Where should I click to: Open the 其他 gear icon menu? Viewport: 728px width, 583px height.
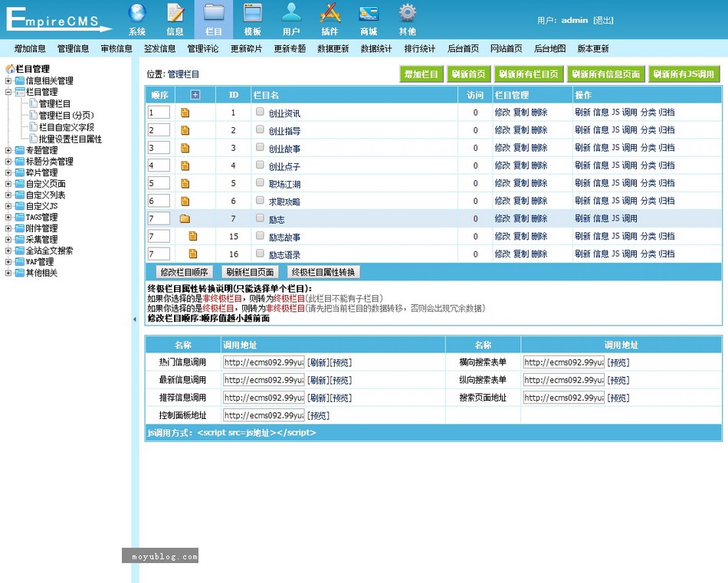pyautogui.click(x=407, y=19)
